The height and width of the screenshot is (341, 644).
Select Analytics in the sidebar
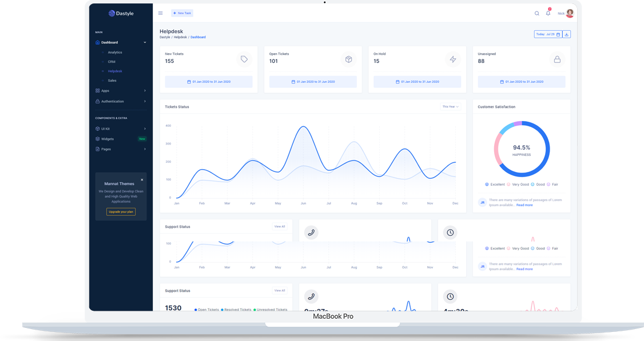115,53
